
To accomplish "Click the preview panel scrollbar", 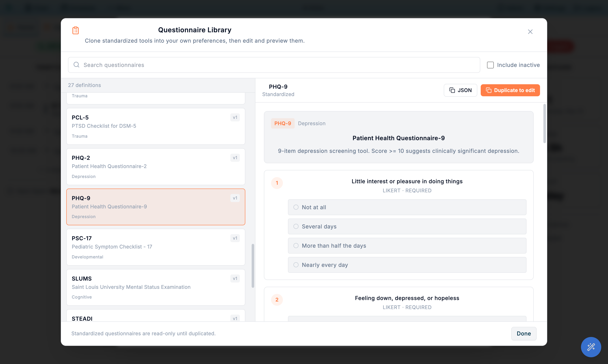I will point(544,124).
